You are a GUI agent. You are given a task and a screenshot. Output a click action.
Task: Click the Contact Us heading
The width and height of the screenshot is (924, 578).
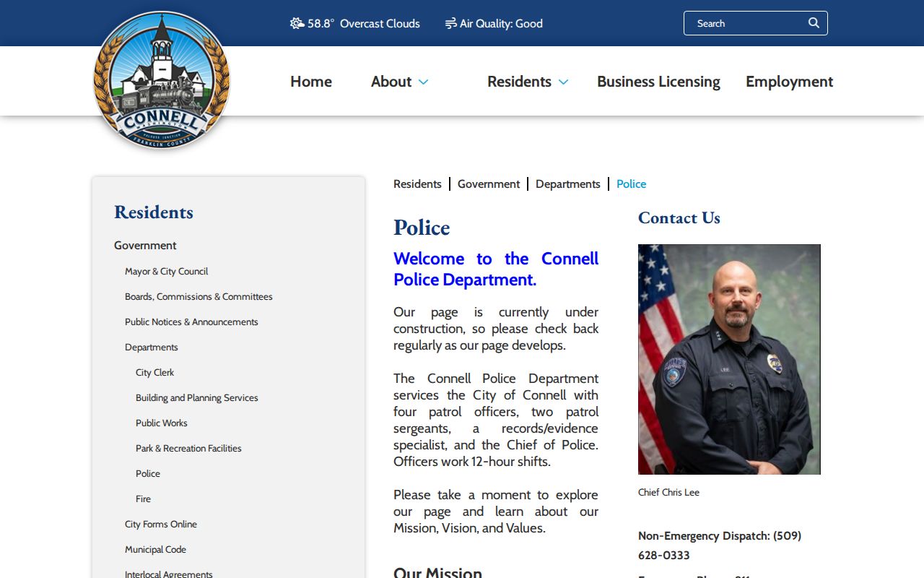point(679,217)
